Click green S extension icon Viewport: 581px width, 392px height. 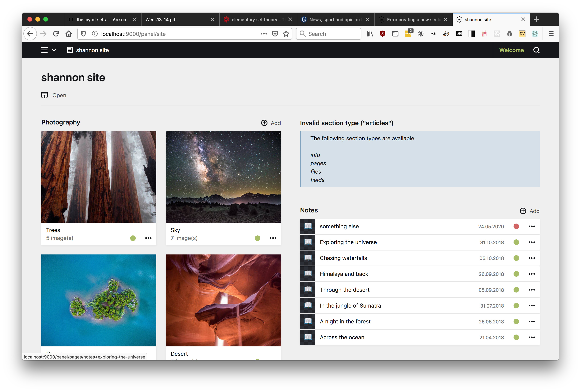[x=535, y=34]
